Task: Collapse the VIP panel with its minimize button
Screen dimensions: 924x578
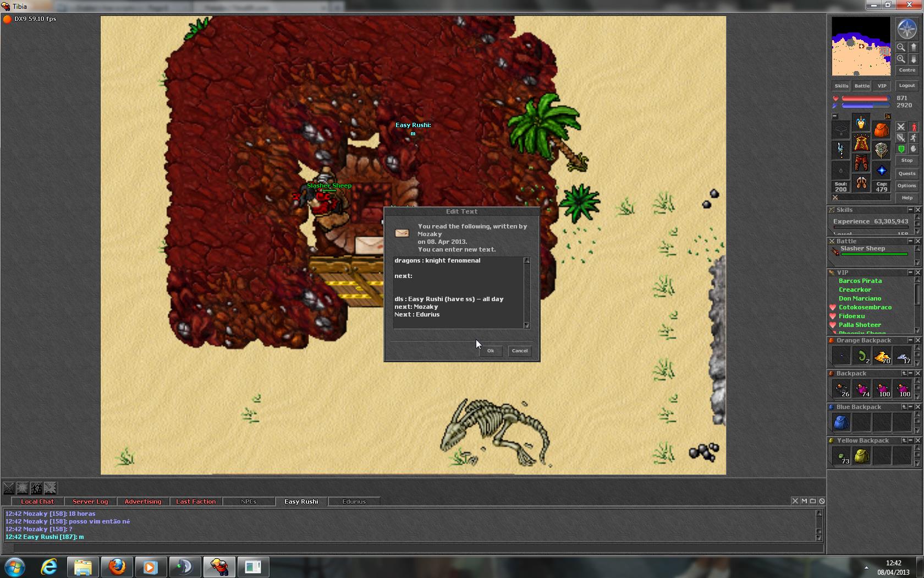Action: coord(910,272)
